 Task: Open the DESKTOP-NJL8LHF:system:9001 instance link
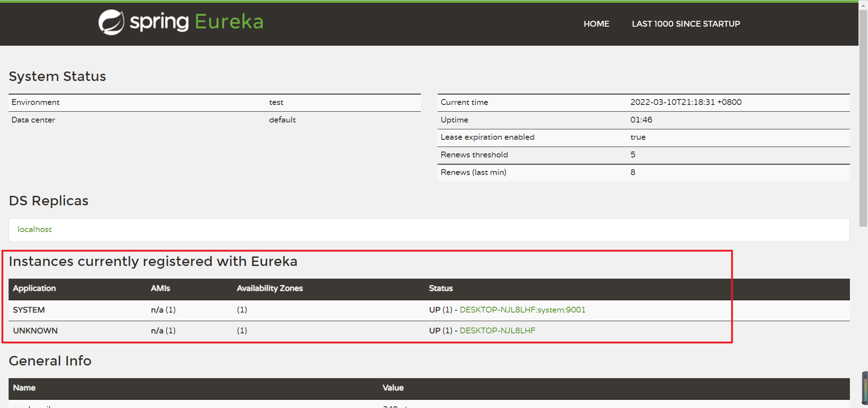coord(522,310)
